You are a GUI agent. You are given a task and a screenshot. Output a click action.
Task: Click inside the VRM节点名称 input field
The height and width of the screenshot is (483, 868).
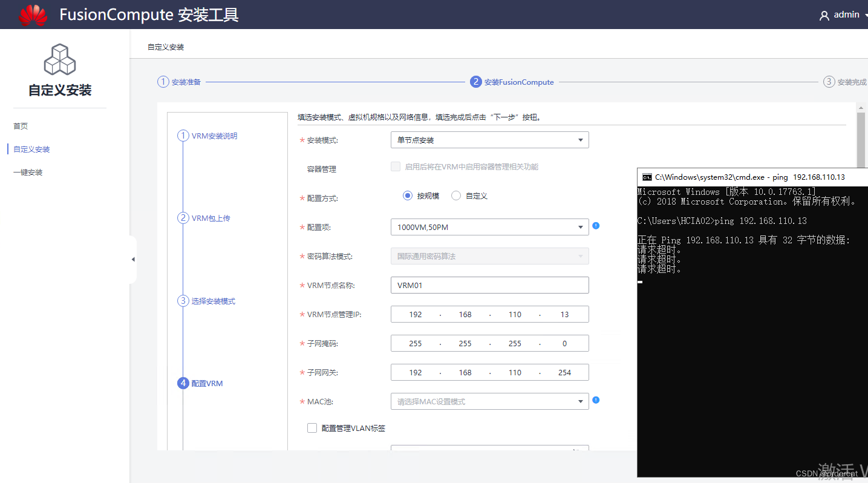[489, 284]
